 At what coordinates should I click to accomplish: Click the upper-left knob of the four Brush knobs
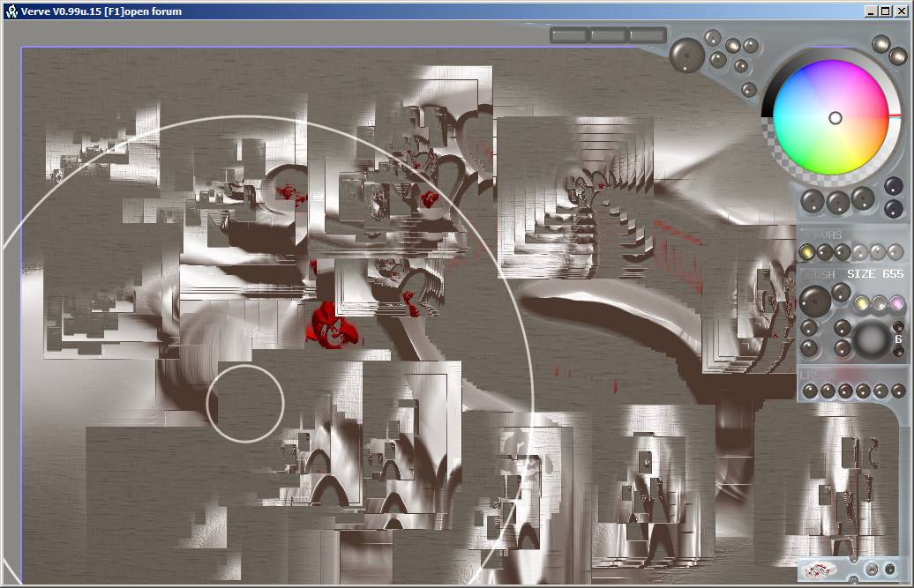click(x=809, y=328)
